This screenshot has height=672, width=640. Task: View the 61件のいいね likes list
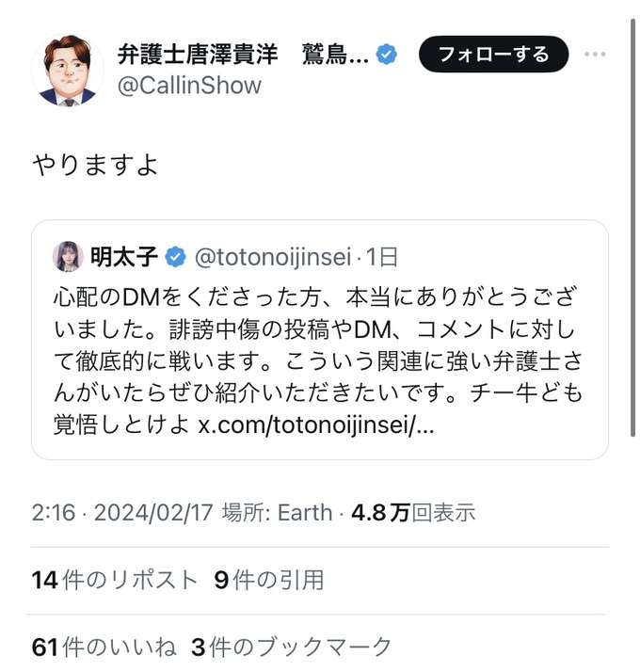(104, 647)
